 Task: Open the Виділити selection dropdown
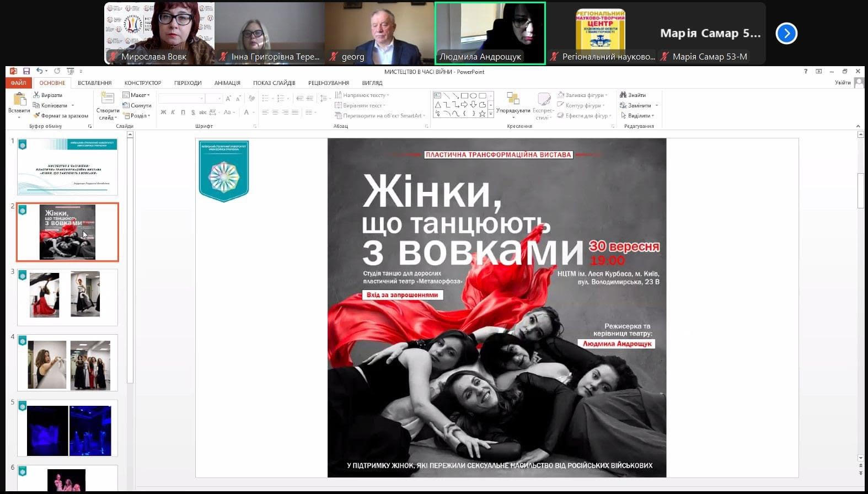point(637,116)
